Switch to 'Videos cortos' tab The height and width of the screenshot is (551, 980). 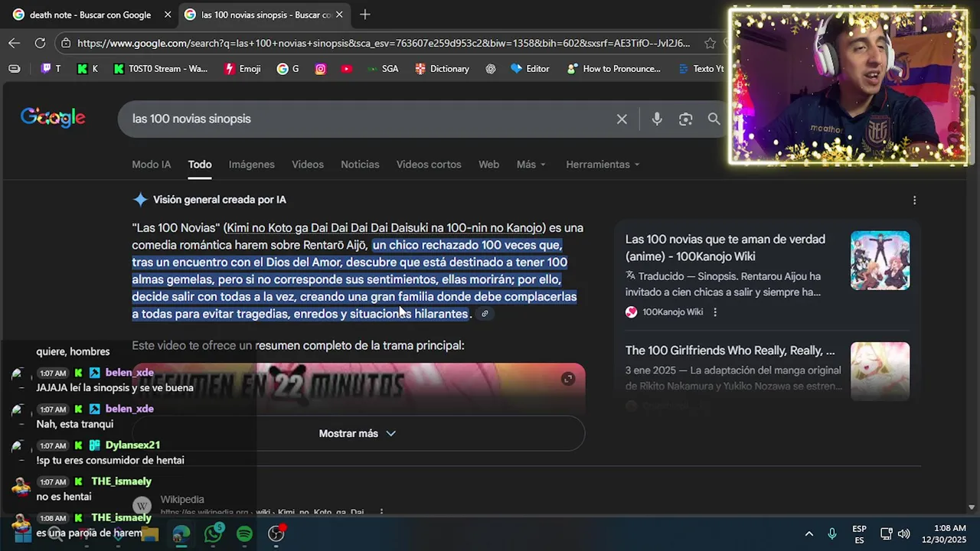point(429,165)
